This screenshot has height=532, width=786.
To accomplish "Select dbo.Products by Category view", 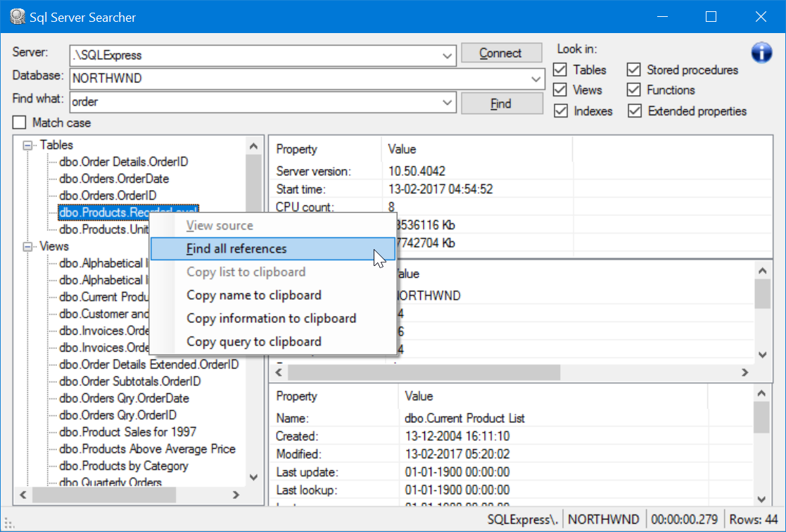I will point(124,466).
